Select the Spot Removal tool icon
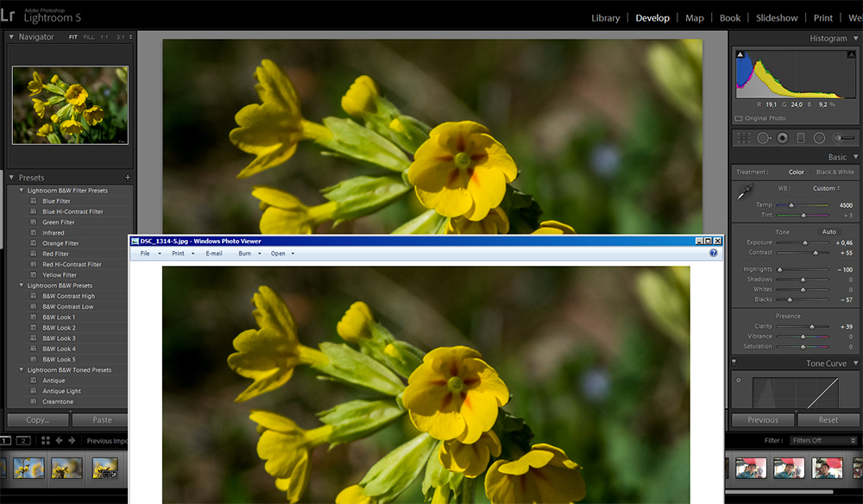 pos(764,138)
